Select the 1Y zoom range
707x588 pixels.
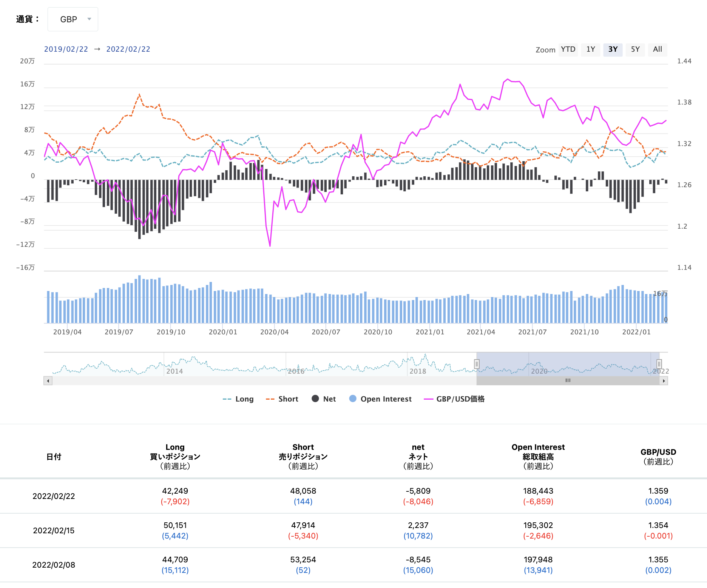591,49
